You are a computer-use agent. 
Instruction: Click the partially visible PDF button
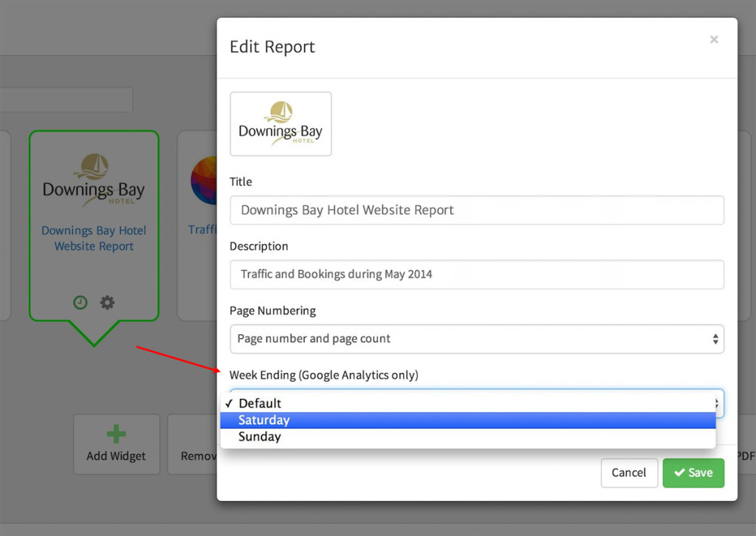click(746, 456)
